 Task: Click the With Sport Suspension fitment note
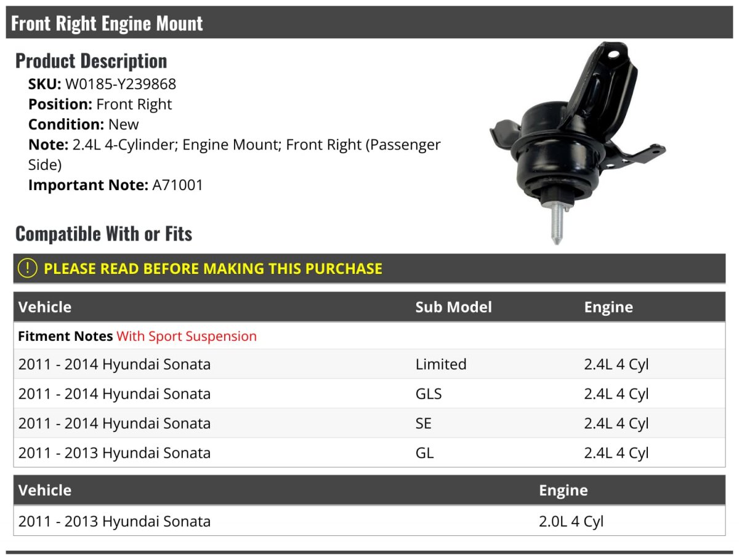coord(187,336)
